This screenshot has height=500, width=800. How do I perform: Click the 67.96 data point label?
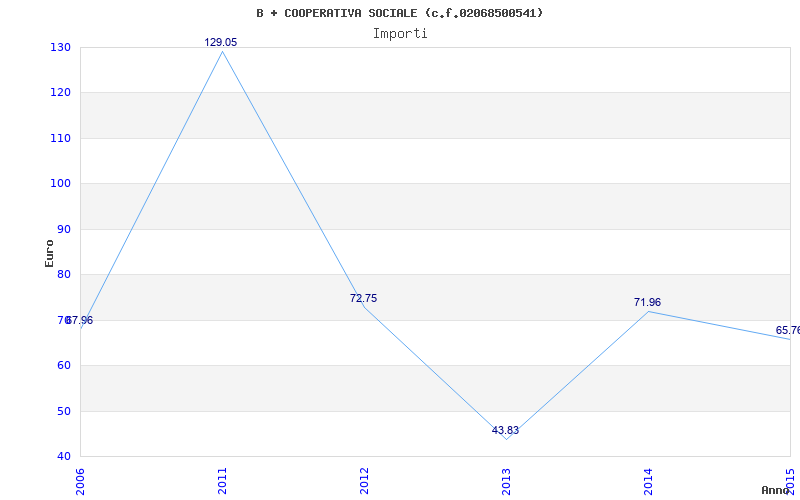click(80, 320)
